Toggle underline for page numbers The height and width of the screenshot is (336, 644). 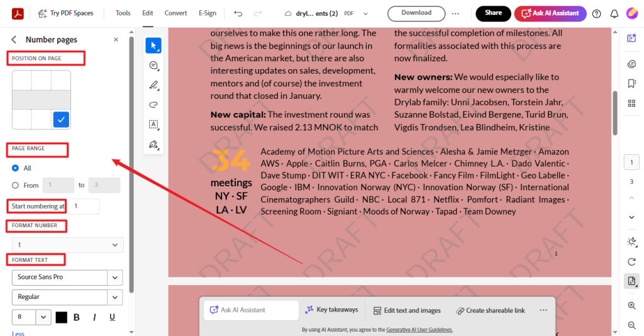[x=112, y=317]
